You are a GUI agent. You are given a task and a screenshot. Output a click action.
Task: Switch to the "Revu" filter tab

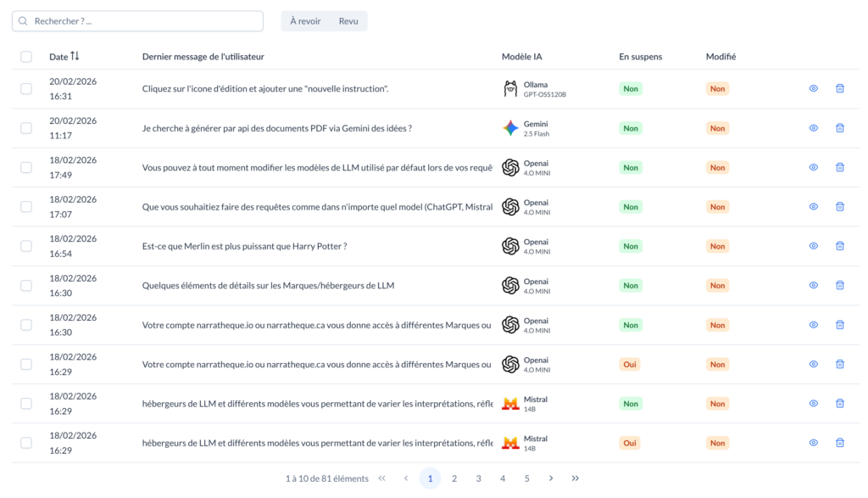click(348, 21)
